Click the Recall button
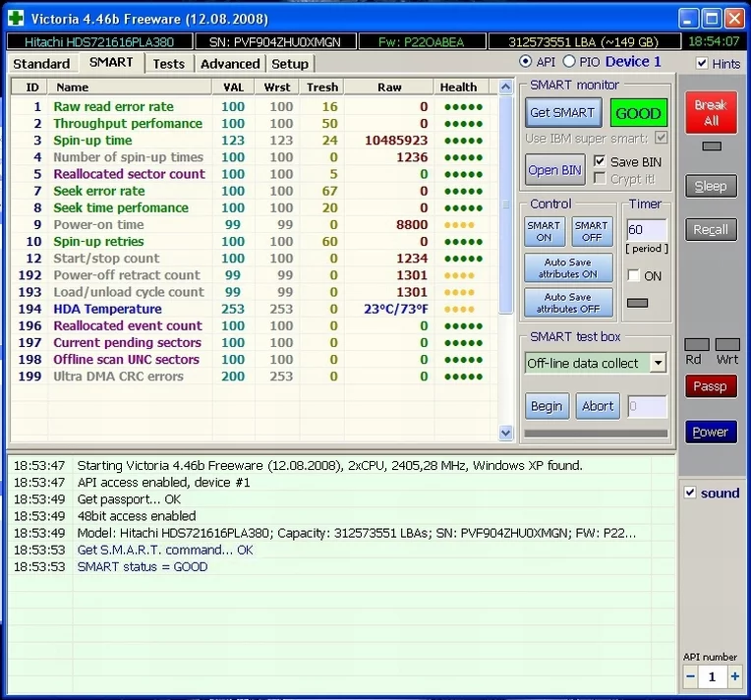The image size is (751, 700). [710, 229]
